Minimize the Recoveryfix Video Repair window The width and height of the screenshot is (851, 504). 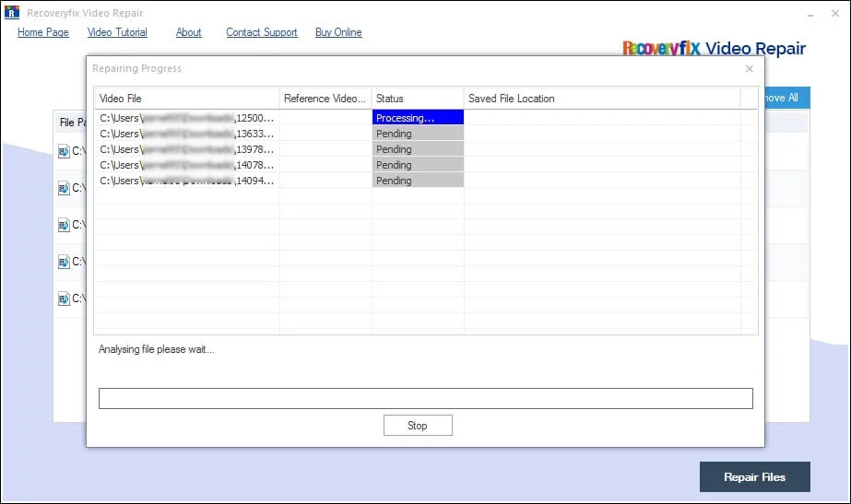tap(810, 14)
